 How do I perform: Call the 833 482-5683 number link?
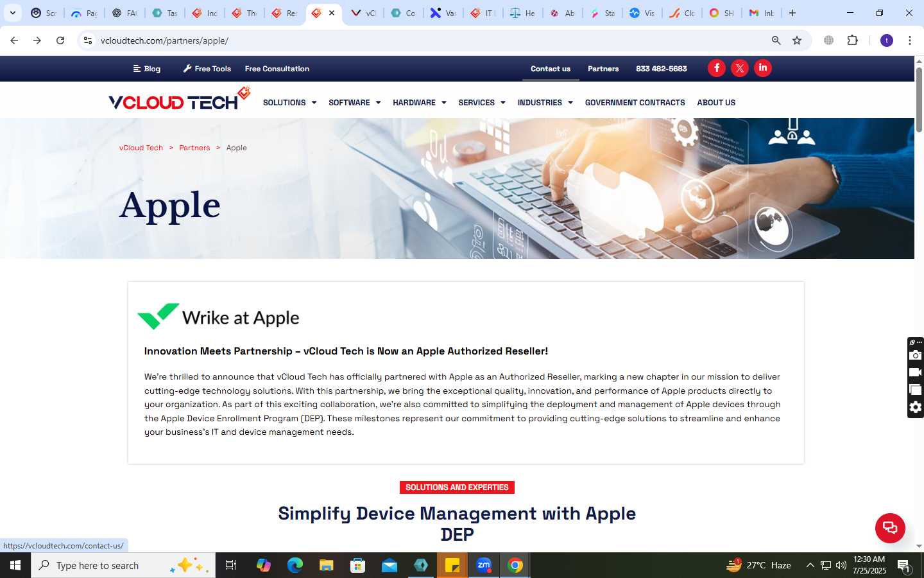pos(661,69)
